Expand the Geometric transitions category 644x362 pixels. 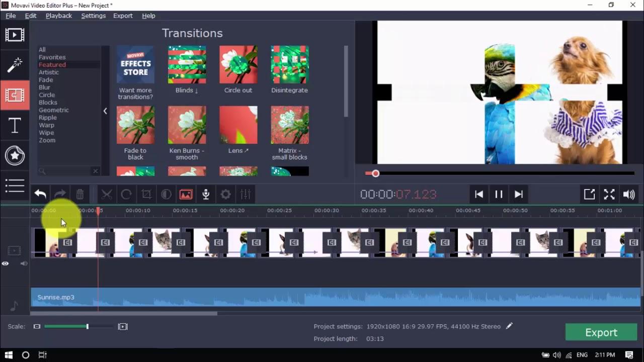click(x=53, y=110)
